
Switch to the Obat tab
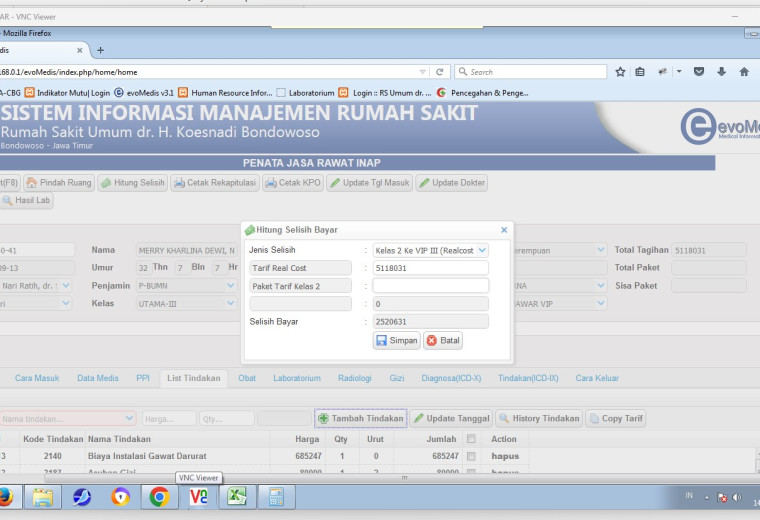tap(247, 378)
